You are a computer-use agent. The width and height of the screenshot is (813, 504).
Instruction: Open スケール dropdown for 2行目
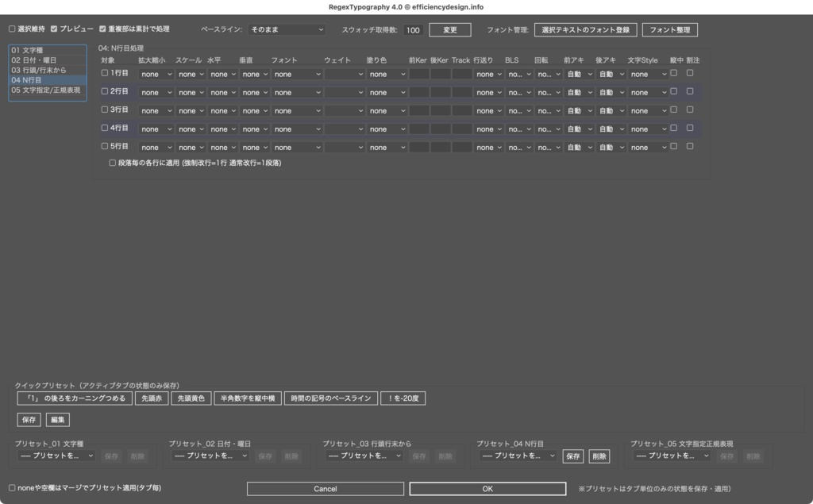pos(191,92)
